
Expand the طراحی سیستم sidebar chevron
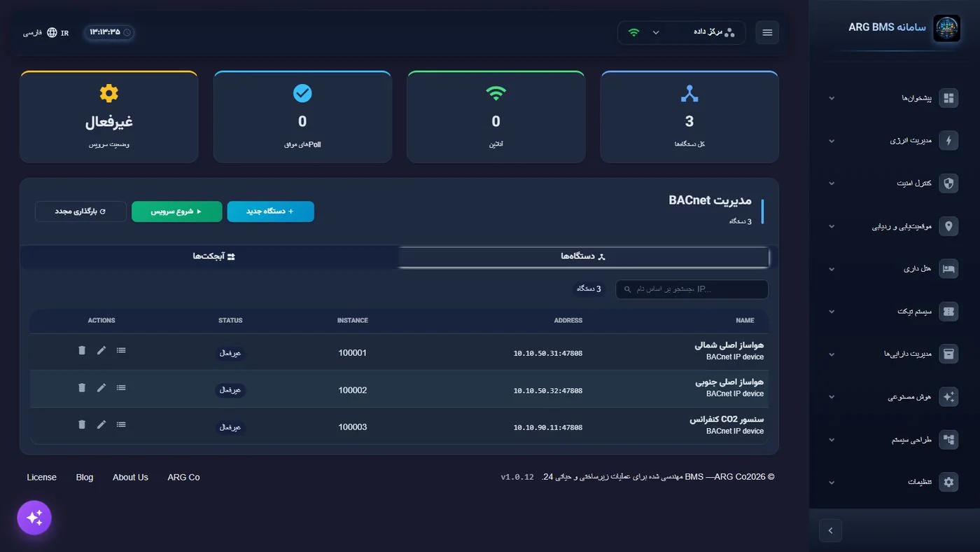832,440
